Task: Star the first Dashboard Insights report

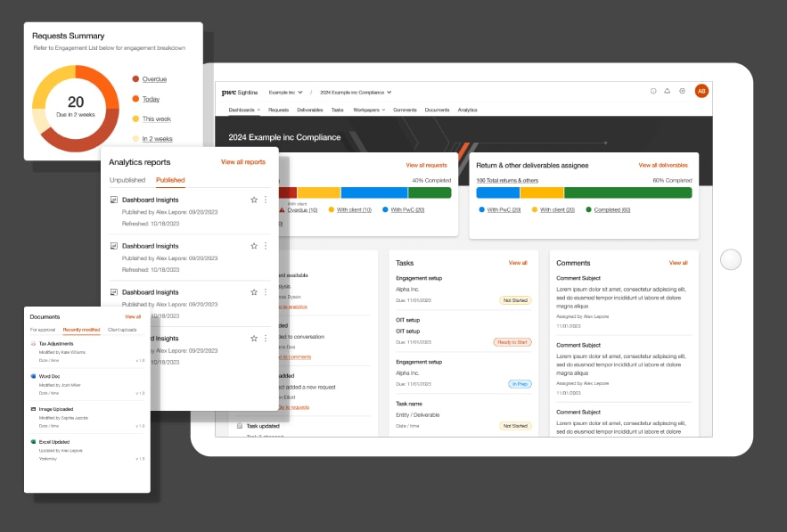Action: (x=254, y=201)
